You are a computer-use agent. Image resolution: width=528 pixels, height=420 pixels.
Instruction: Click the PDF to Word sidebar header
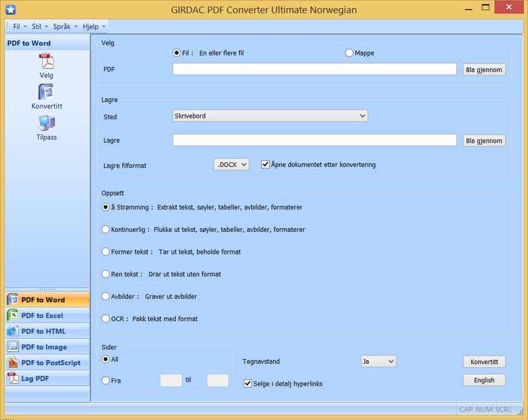pyautogui.click(x=47, y=43)
